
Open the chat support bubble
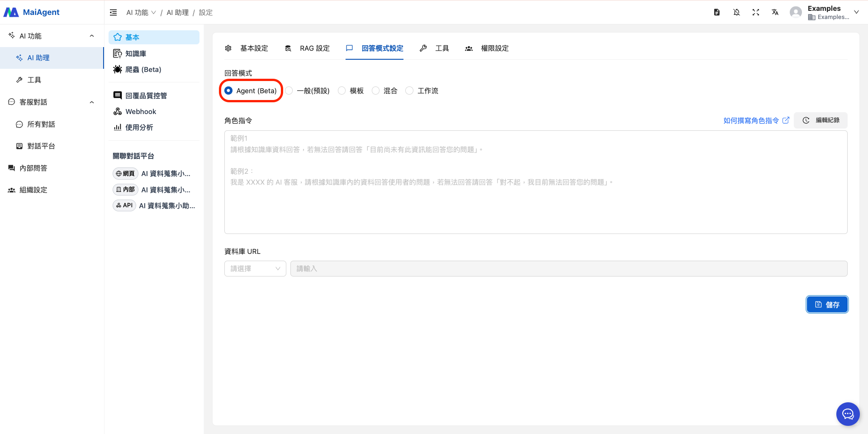point(848,414)
